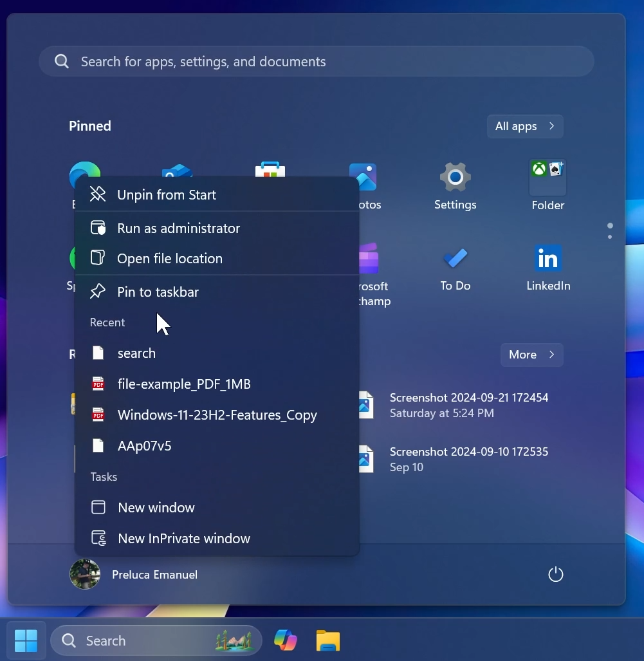Screen dimensions: 644x661
Task: Open Windows-11-23H2-Features_Copy recent PDF
Action: [217, 414]
